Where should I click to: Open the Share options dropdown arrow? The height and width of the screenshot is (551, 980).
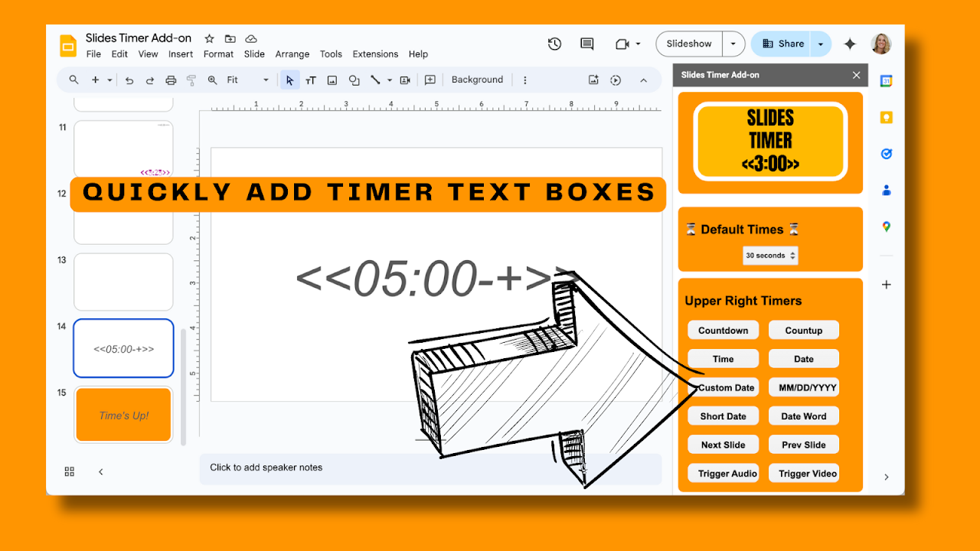(821, 44)
